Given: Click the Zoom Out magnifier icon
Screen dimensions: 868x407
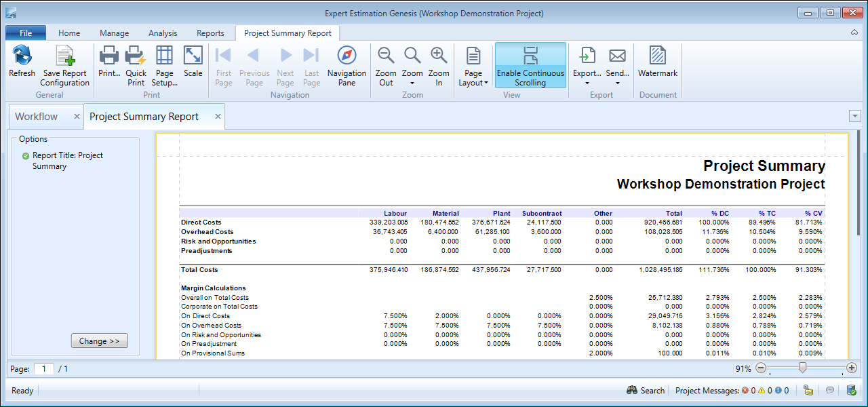Looking at the screenshot, I should pos(386,56).
